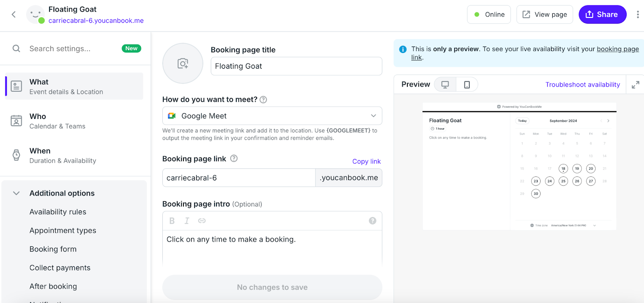Select September 23 in preview calendar
The image size is (644, 303).
point(536,181)
